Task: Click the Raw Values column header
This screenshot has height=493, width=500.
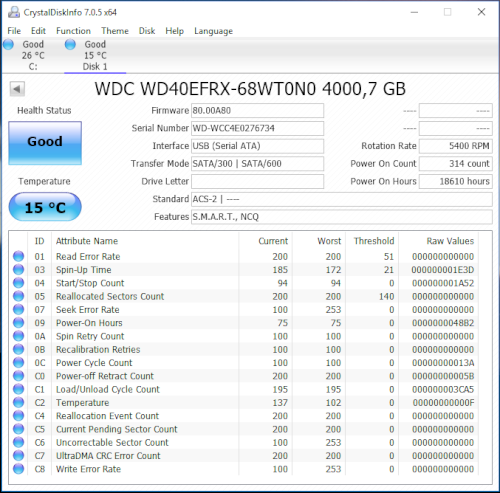Action: [x=439, y=241]
